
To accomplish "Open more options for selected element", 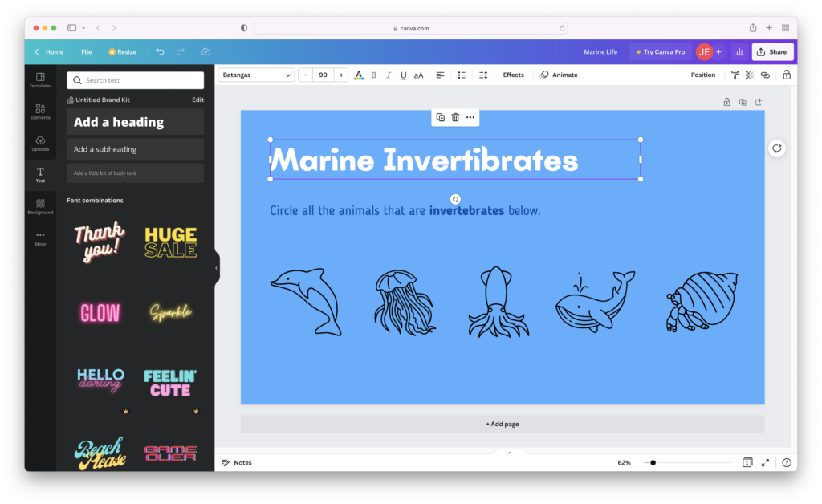I will click(x=470, y=117).
